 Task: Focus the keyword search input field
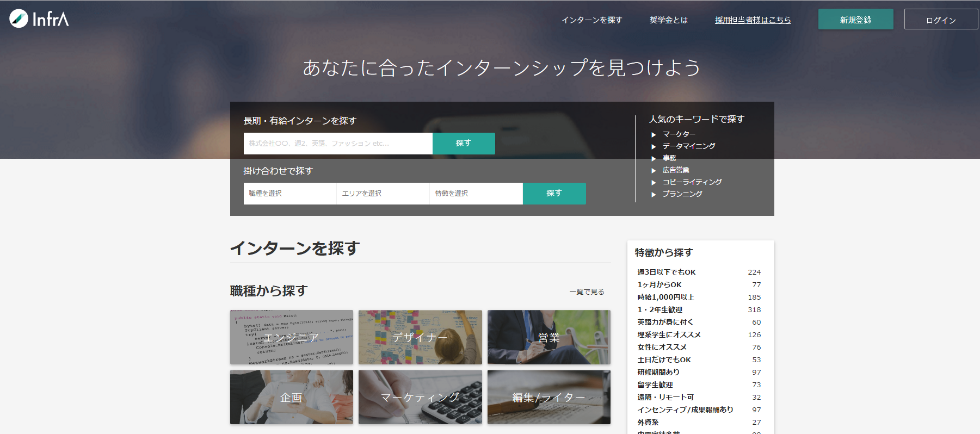[x=338, y=144]
